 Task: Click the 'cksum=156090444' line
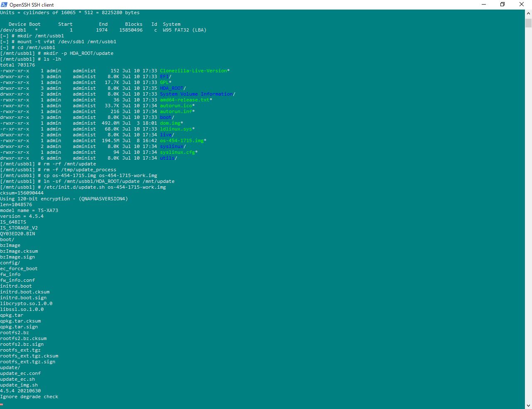pyautogui.click(x=22, y=193)
